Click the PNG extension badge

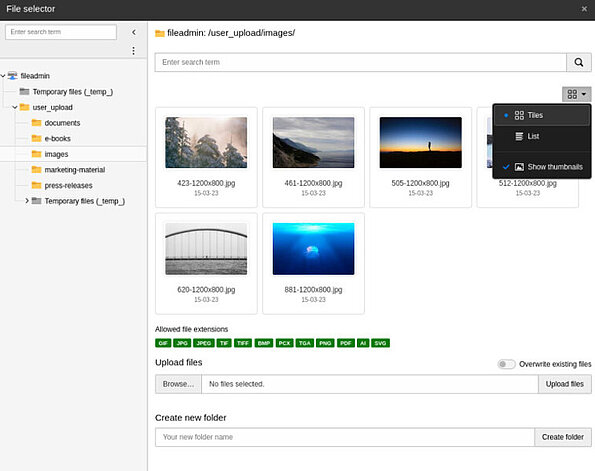click(325, 343)
